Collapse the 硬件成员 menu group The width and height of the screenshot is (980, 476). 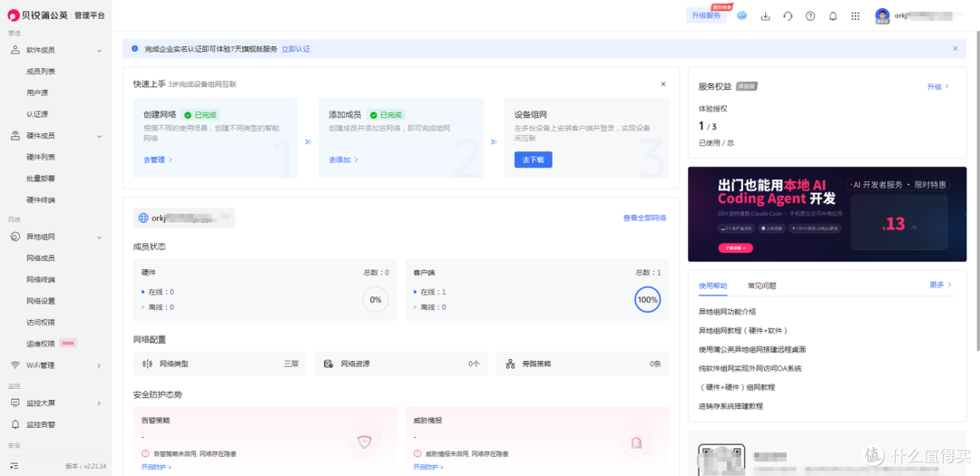tap(100, 136)
